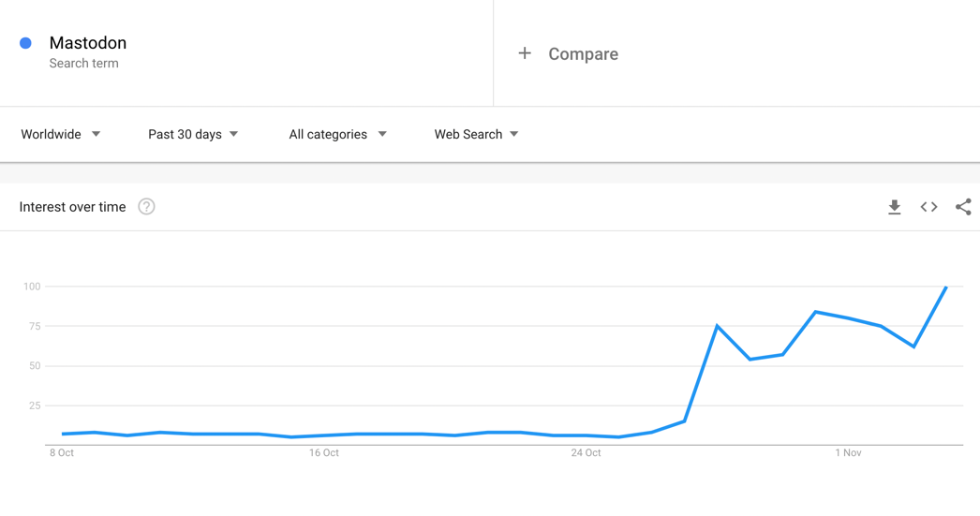The width and height of the screenshot is (980, 516).
Task: Click the 8 Oct axis label
Action: [62, 453]
